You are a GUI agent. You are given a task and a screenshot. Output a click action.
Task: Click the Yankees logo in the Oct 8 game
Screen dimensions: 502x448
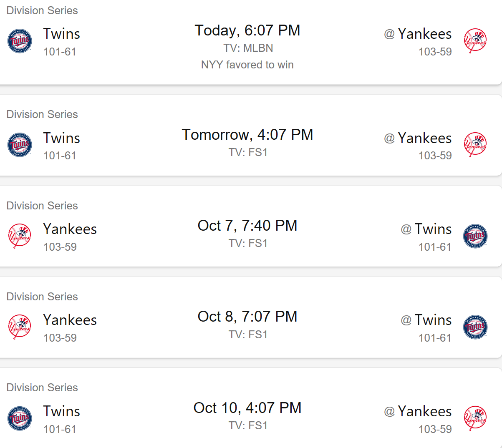[x=20, y=327]
